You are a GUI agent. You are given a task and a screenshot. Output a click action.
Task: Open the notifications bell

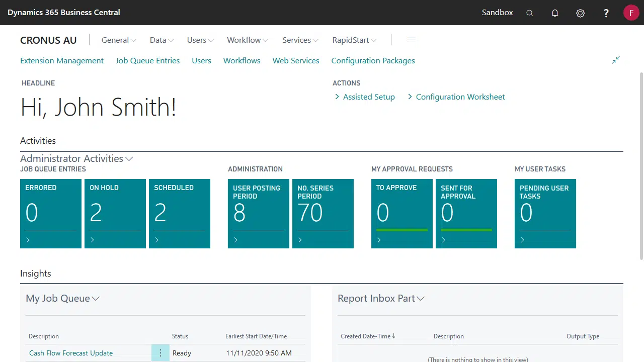click(x=555, y=13)
